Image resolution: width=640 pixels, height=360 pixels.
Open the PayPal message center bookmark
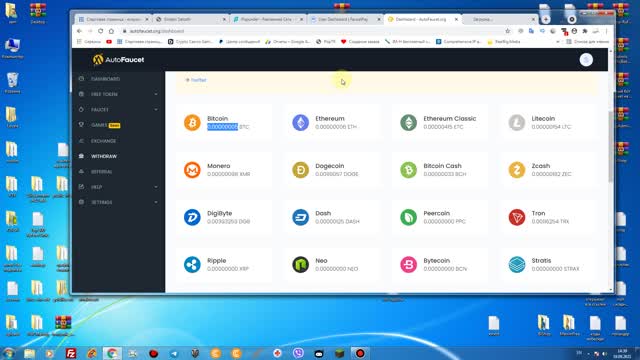coord(240,42)
